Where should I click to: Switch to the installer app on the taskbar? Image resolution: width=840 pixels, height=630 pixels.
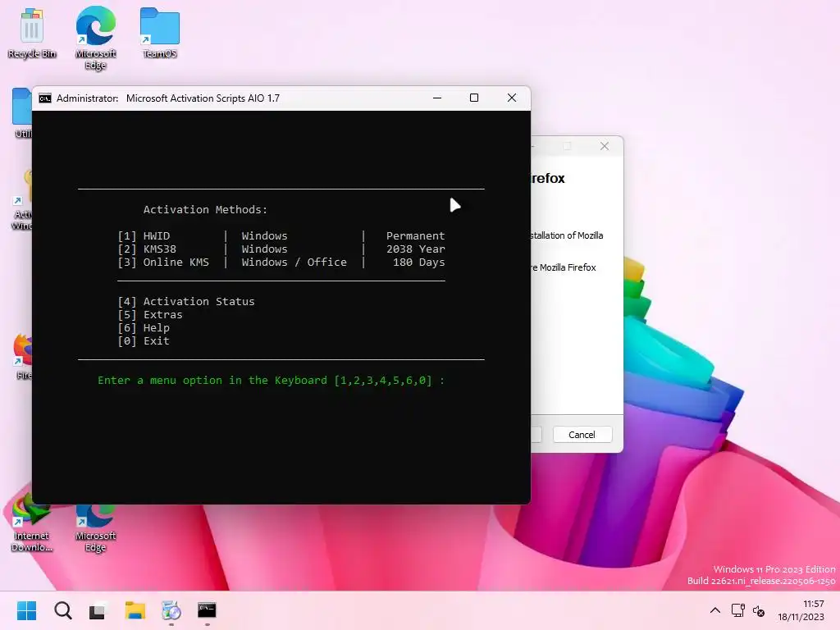(x=171, y=610)
